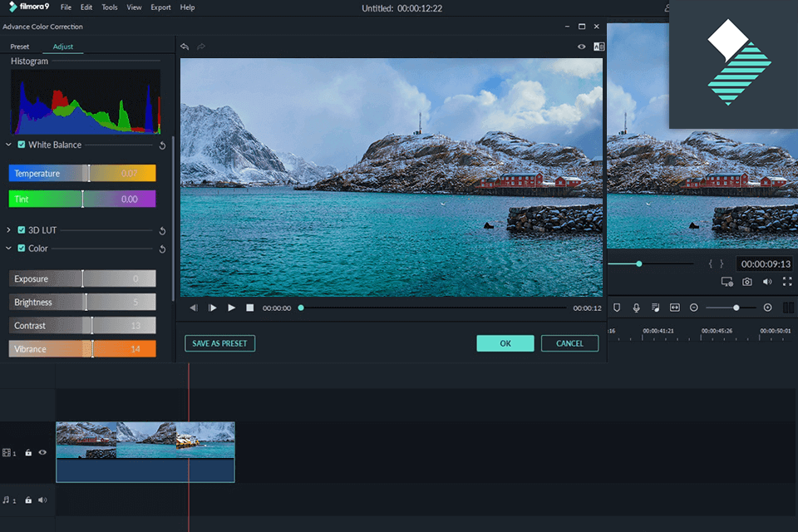
Task: Select the Record Voiceover microphone icon
Action: pyautogui.click(x=636, y=308)
